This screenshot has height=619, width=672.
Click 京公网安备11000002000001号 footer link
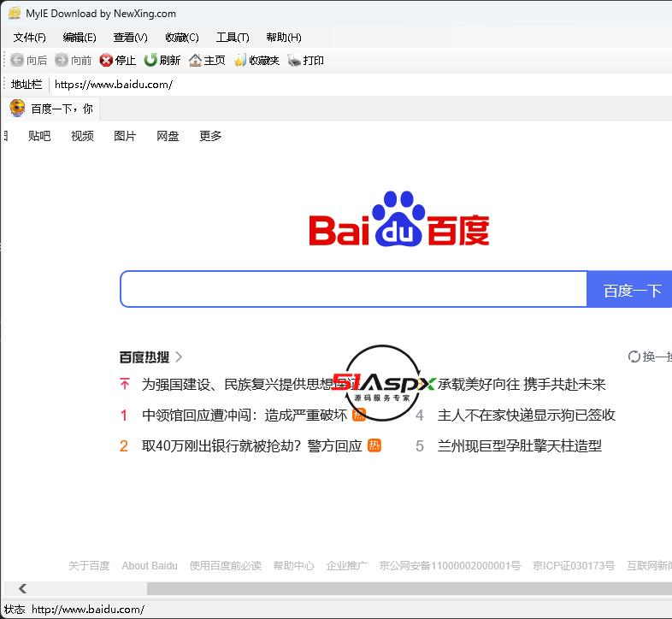[x=450, y=565]
